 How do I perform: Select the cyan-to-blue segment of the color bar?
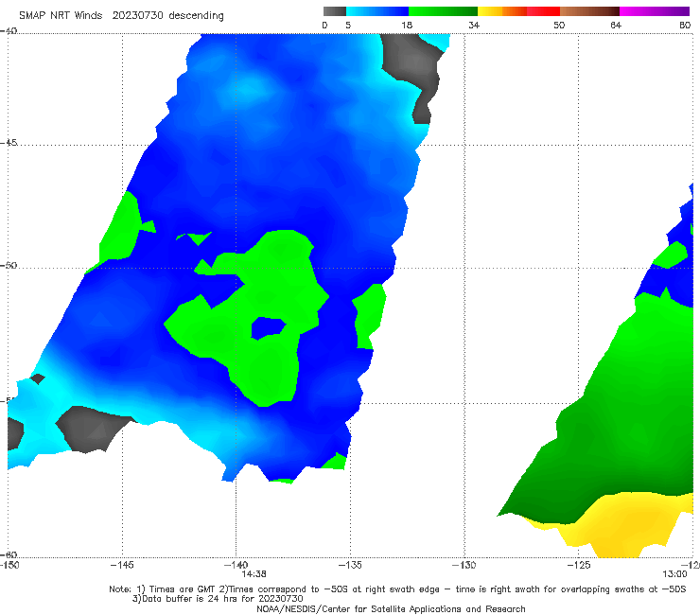tap(377, 11)
